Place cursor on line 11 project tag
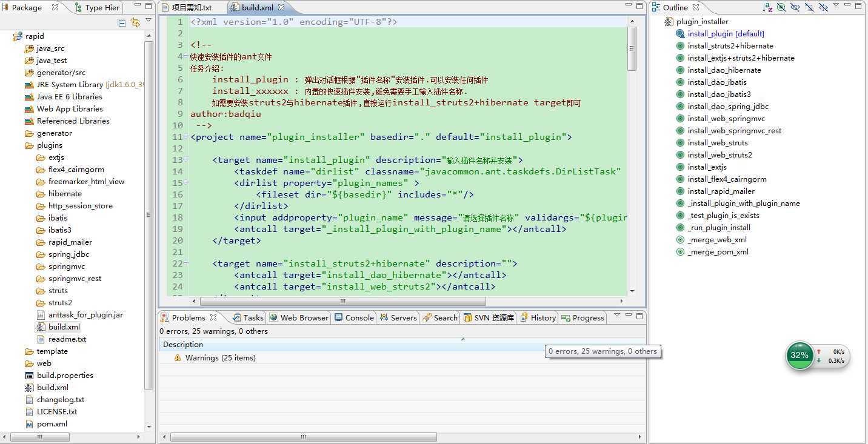 pos(381,137)
